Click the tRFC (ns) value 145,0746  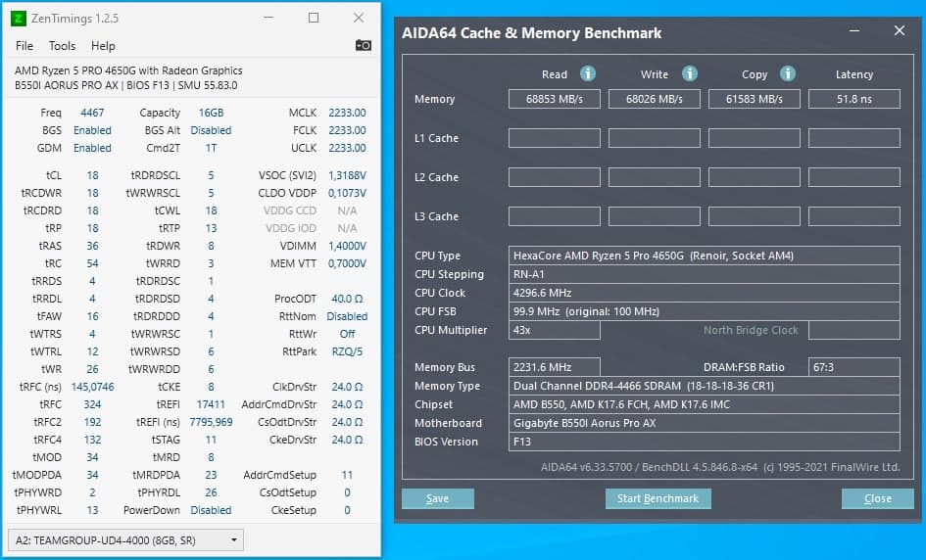(x=93, y=387)
